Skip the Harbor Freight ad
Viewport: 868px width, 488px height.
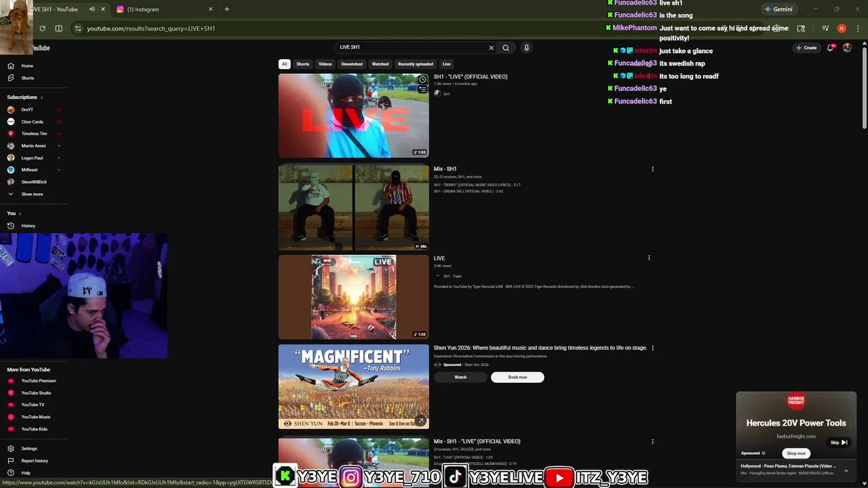(839, 443)
